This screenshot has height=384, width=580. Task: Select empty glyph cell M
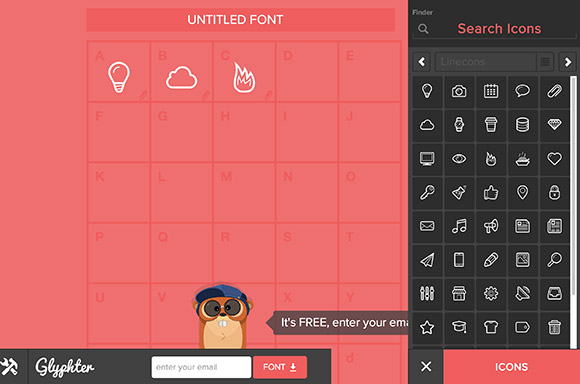pyautogui.click(x=244, y=192)
